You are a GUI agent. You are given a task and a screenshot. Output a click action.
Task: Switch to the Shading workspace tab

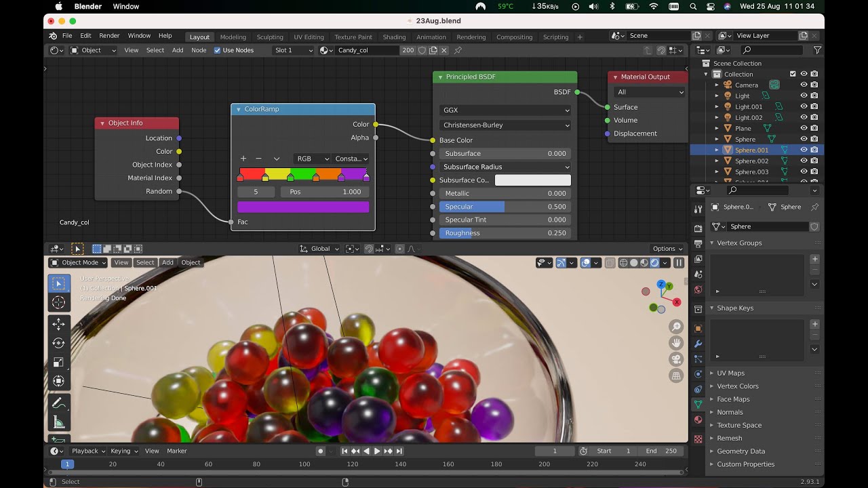tap(394, 37)
